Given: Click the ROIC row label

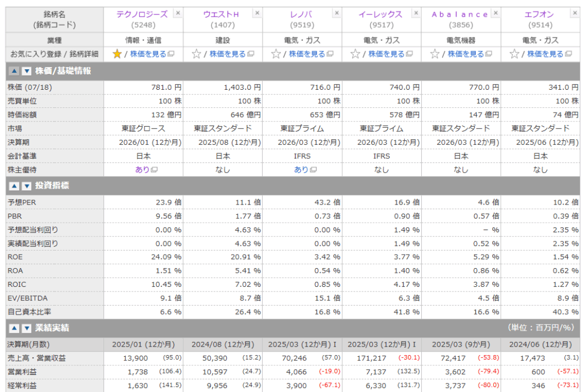Looking at the screenshot, I should tap(17, 285).
